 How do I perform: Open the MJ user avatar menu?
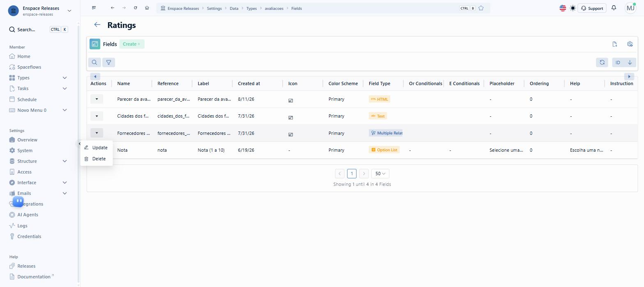(630, 8)
